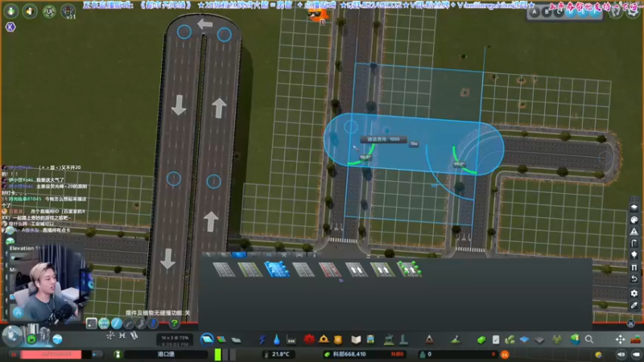Image resolution: width=644 pixels, height=362 pixels.
Task: Open the Electricity menu lightning icon
Action: [262, 339]
